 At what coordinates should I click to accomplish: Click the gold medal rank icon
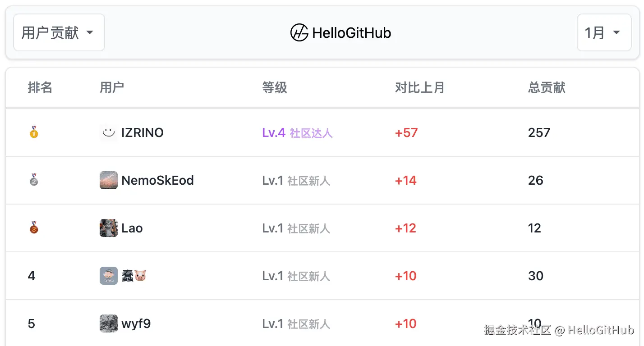point(34,132)
